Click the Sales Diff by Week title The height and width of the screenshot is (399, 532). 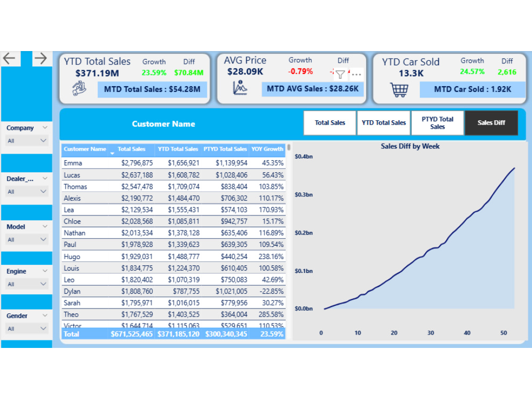(410, 146)
